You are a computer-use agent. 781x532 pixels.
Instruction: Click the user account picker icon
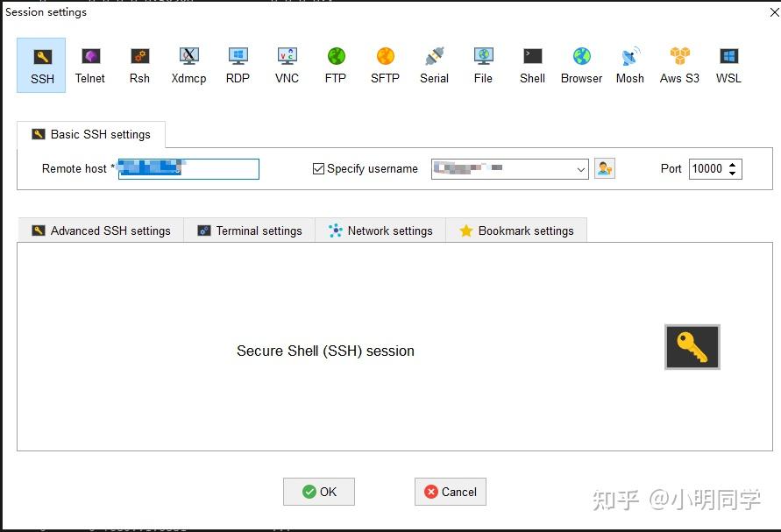[604, 168]
